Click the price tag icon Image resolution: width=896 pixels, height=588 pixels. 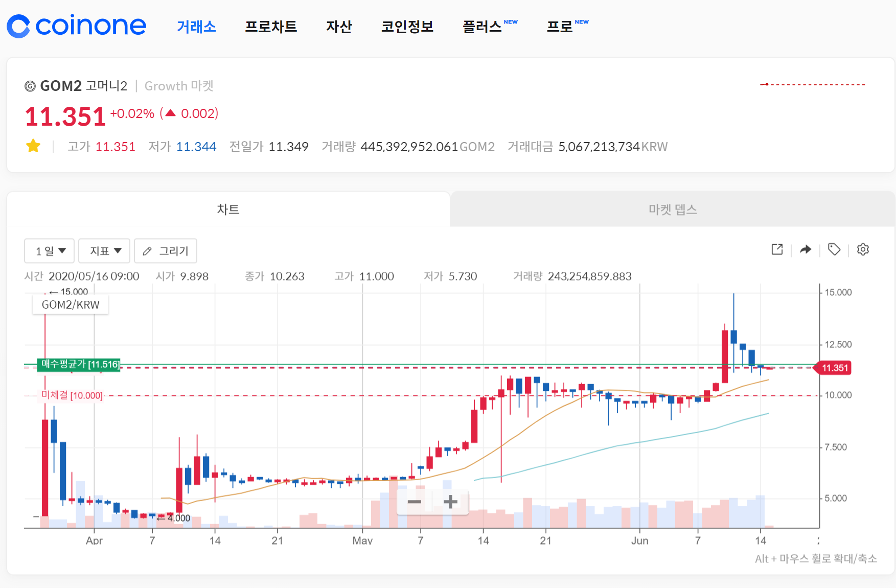[x=834, y=249]
